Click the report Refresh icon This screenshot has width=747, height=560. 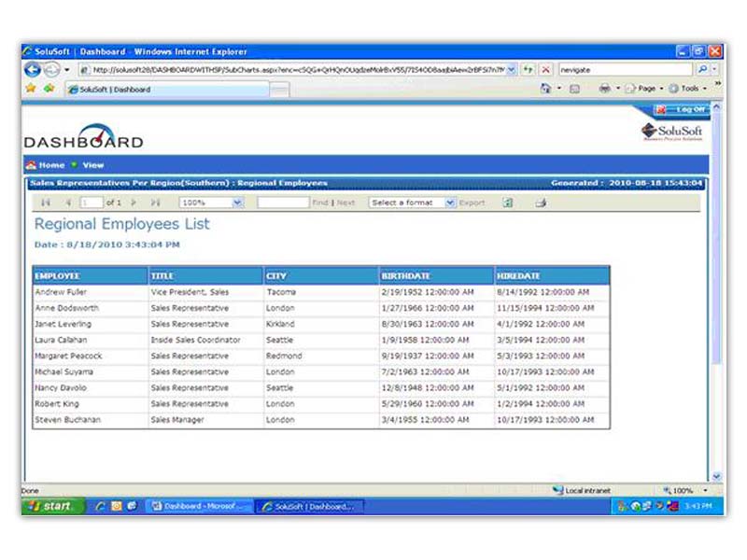pyautogui.click(x=507, y=203)
